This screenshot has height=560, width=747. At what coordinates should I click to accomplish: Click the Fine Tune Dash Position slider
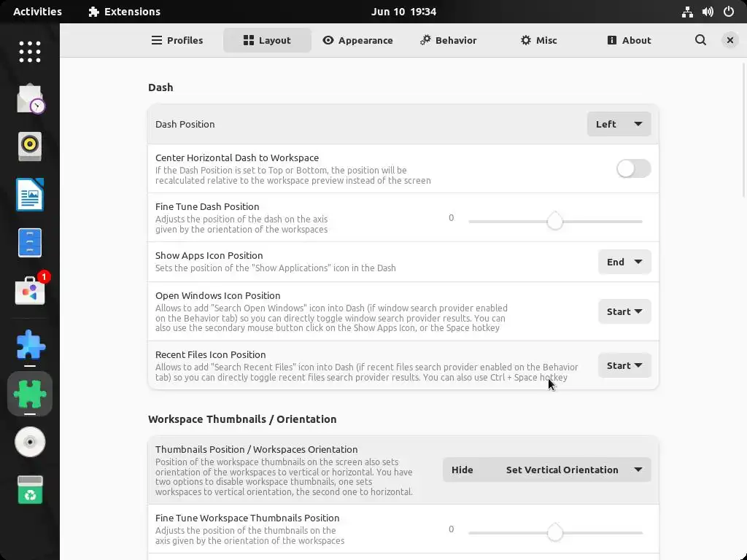(555, 221)
